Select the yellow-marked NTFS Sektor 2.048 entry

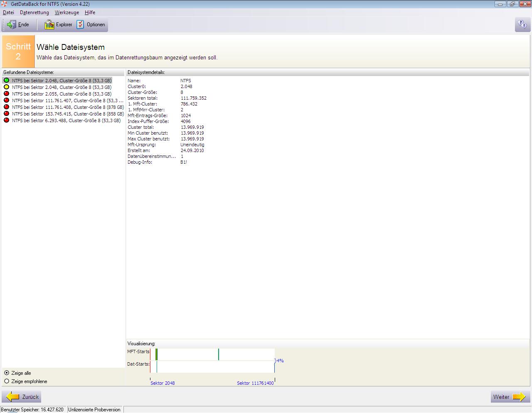[57, 87]
